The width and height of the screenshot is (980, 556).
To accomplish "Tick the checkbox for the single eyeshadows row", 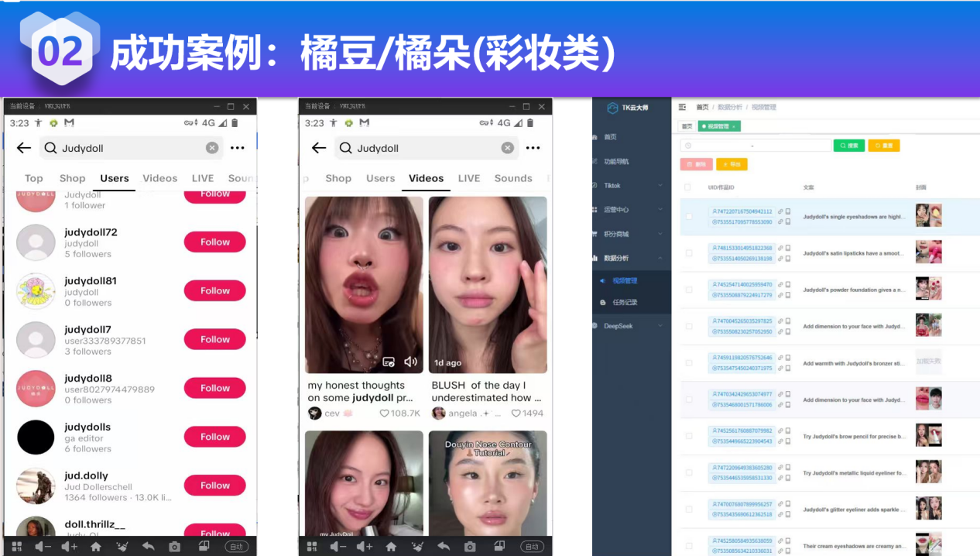I will point(689,217).
